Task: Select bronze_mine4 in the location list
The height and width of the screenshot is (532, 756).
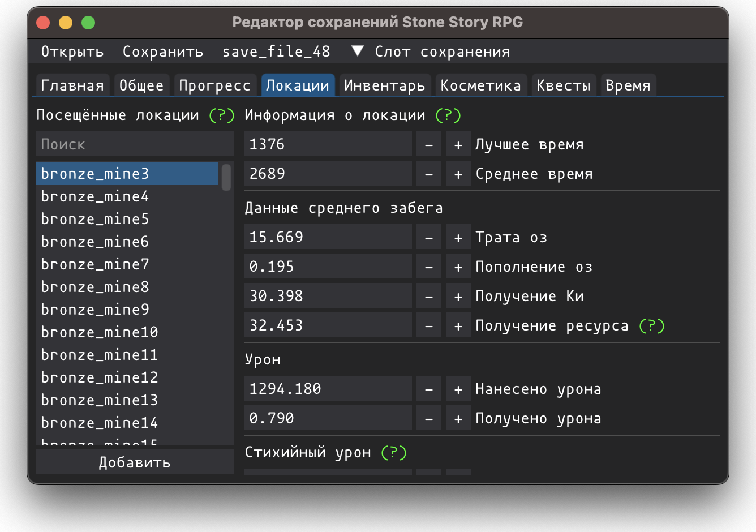Action: click(127, 196)
